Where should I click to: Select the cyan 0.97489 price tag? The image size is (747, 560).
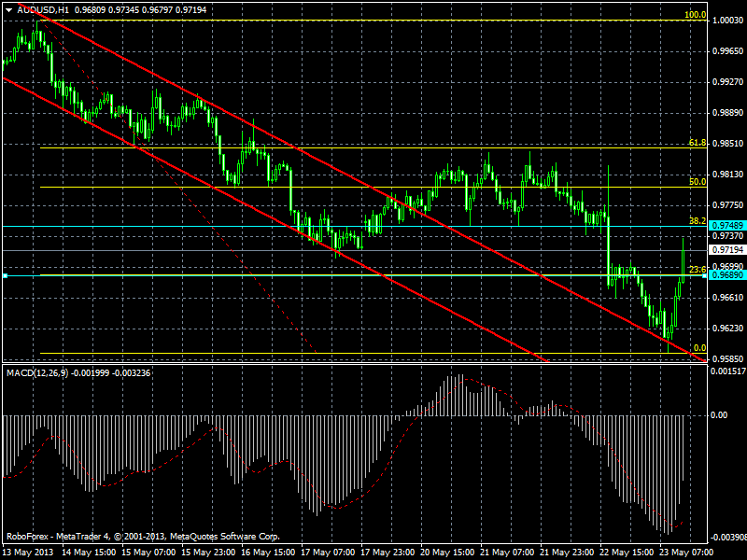coord(727,225)
